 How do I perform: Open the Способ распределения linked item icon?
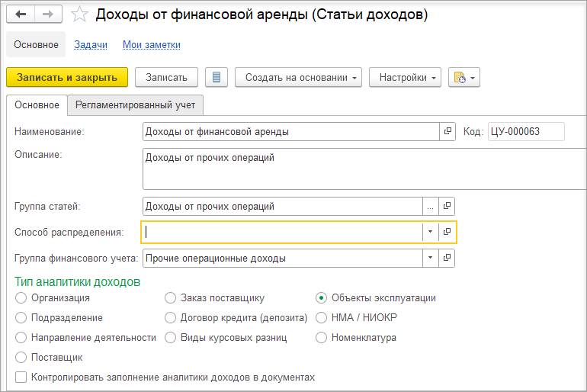[x=447, y=232]
